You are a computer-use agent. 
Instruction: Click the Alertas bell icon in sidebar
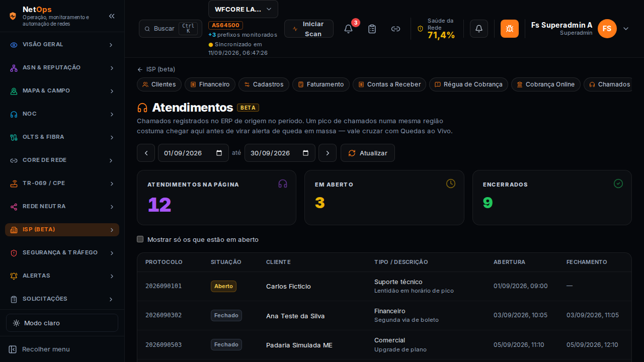(14, 276)
